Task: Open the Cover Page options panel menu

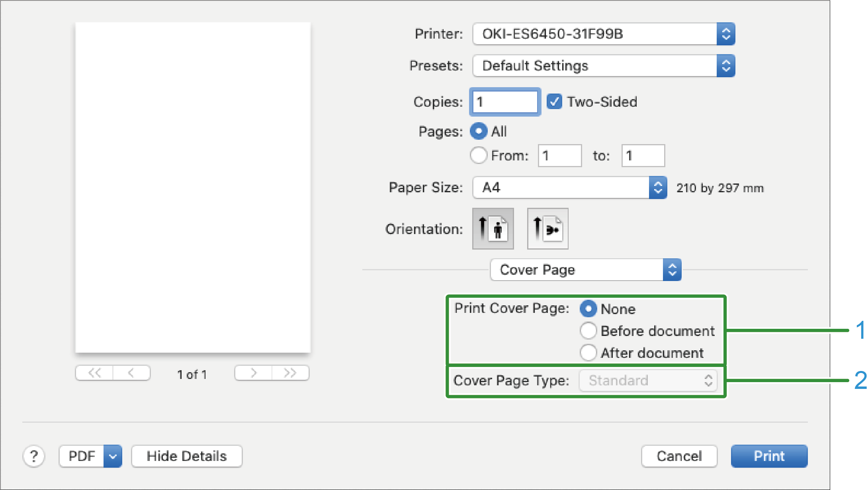Action: tap(585, 270)
